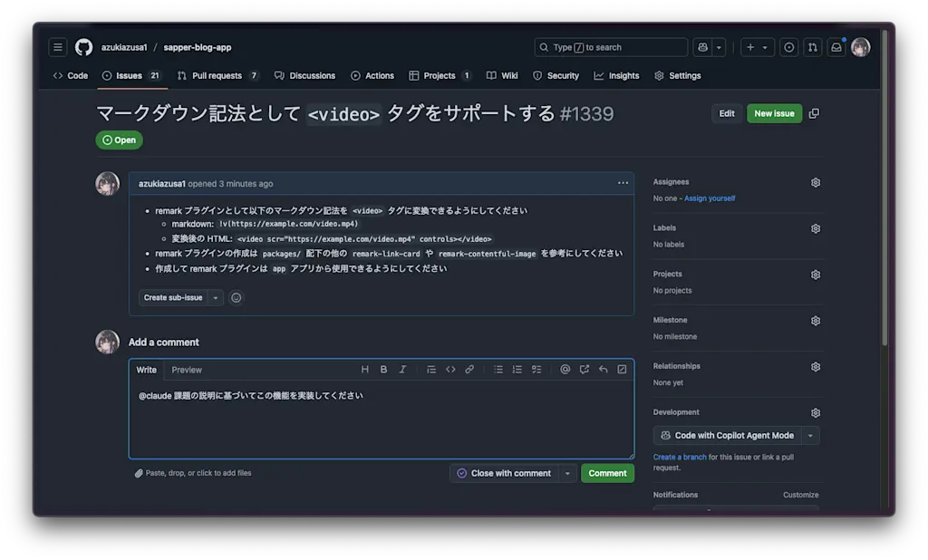Click the Close with comment button

[504, 473]
